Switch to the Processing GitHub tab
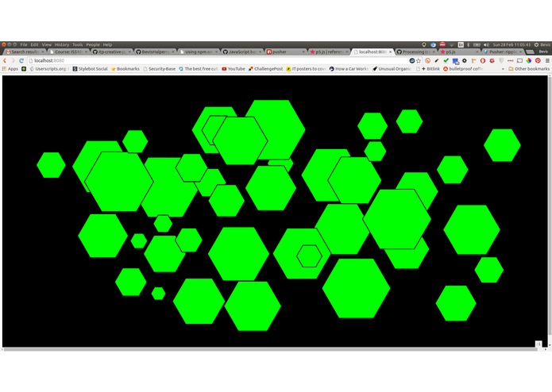The image size is (552, 392). tap(415, 52)
